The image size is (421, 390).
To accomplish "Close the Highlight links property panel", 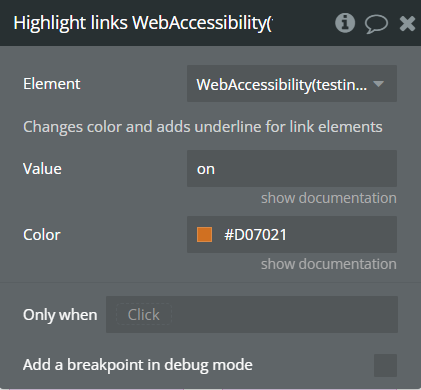I will 407,24.
